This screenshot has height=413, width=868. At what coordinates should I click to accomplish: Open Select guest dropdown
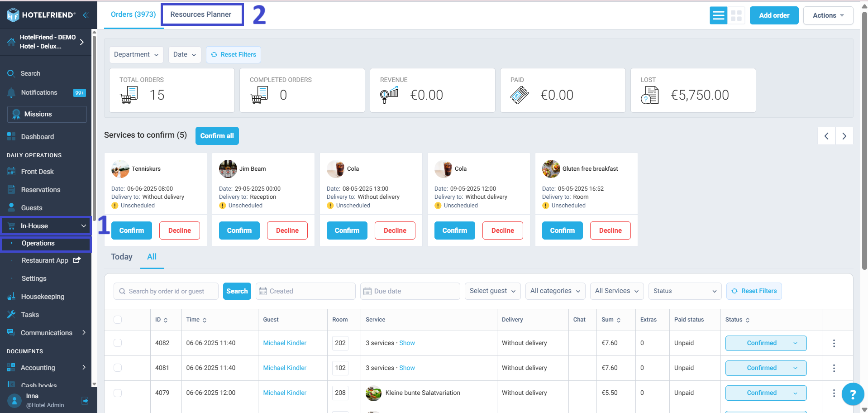click(x=492, y=291)
